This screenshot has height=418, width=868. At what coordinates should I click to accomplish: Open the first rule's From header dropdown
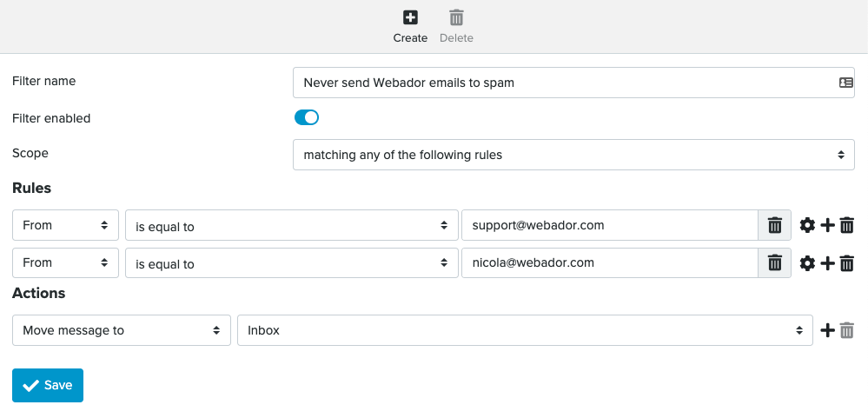65,225
